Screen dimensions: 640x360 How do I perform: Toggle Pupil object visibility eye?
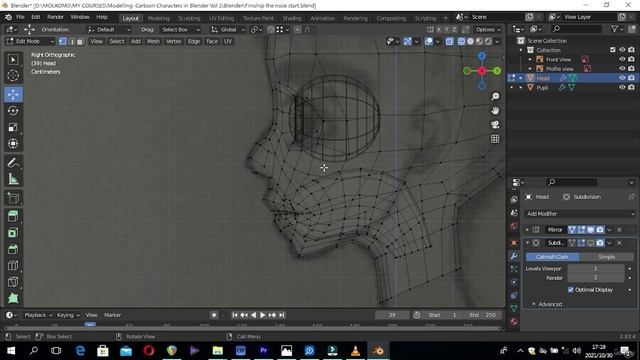tap(622, 87)
